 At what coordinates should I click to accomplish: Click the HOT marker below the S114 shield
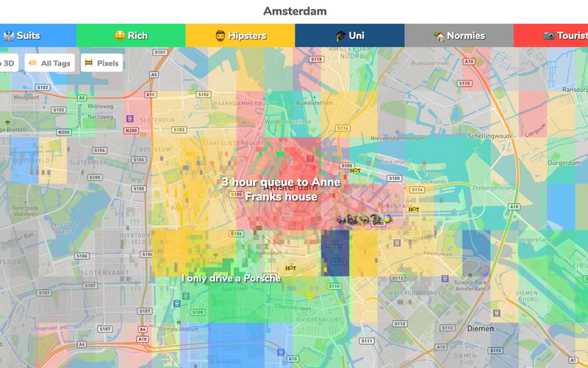tap(414, 209)
